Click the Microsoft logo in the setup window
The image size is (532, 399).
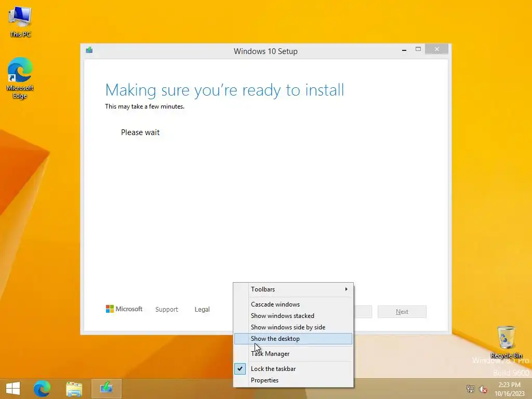(x=124, y=309)
